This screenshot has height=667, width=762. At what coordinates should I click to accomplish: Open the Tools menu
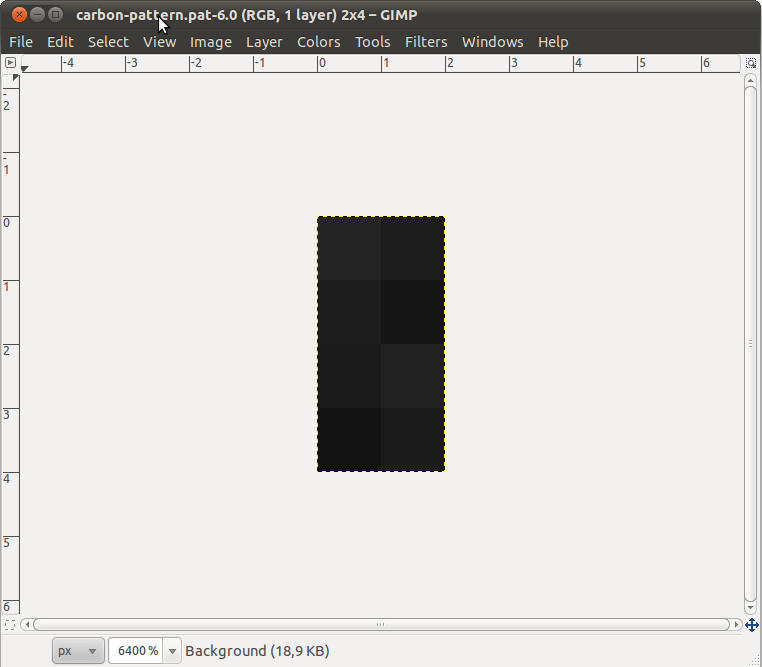(373, 42)
